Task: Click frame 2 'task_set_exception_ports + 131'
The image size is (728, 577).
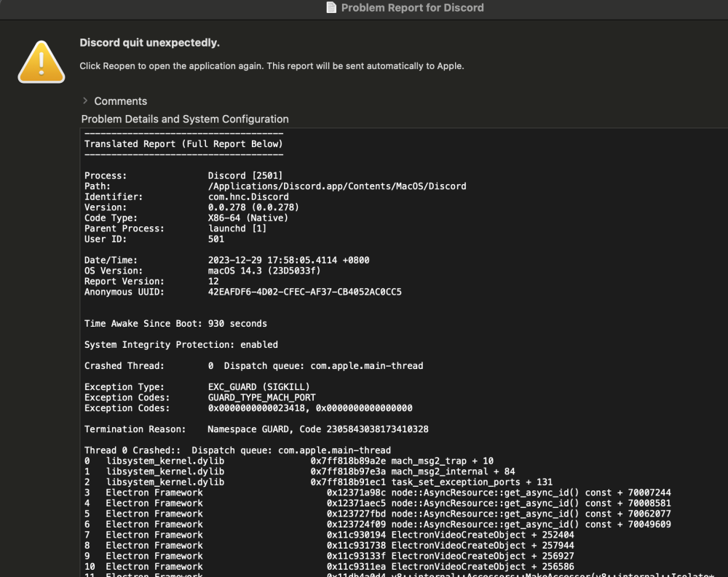Action: (x=472, y=482)
